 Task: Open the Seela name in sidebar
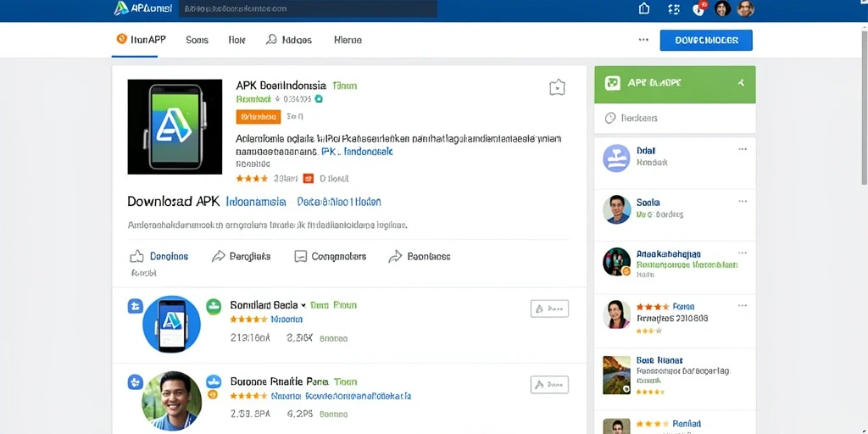click(648, 203)
